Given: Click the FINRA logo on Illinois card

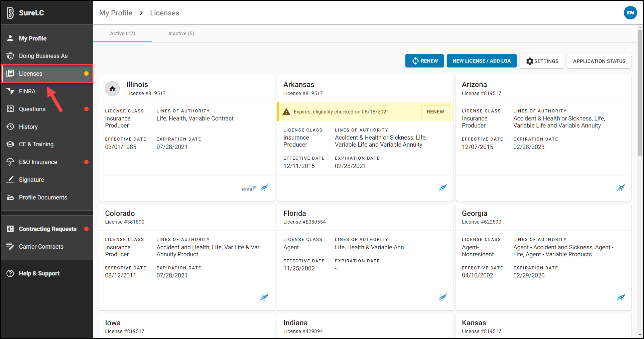Looking at the screenshot, I should coord(249,188).
